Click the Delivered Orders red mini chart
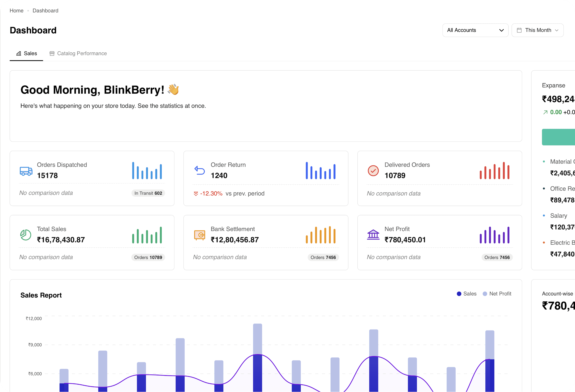The height and width of the screenshot is (392, 575). pos(494,171)
